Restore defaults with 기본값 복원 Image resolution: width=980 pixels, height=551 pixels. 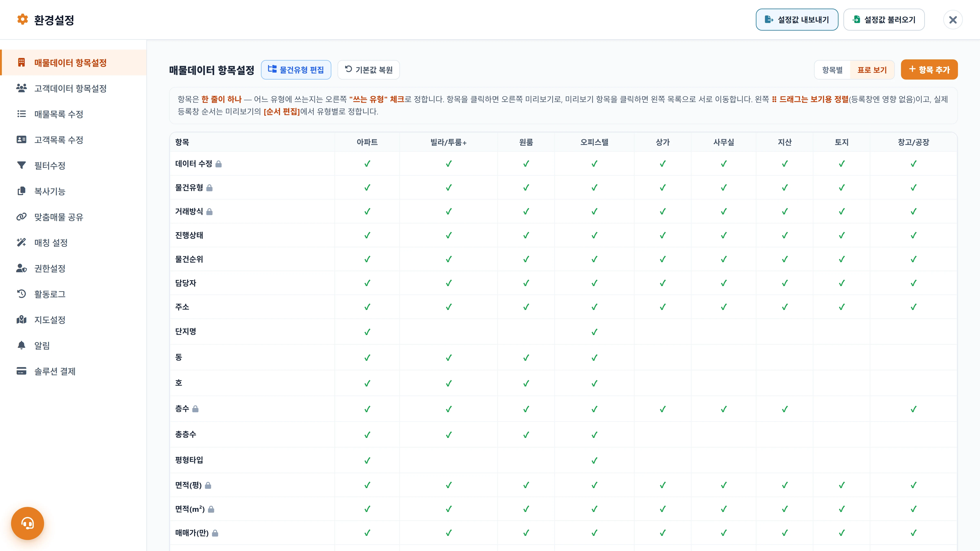[x=368, y=70]
